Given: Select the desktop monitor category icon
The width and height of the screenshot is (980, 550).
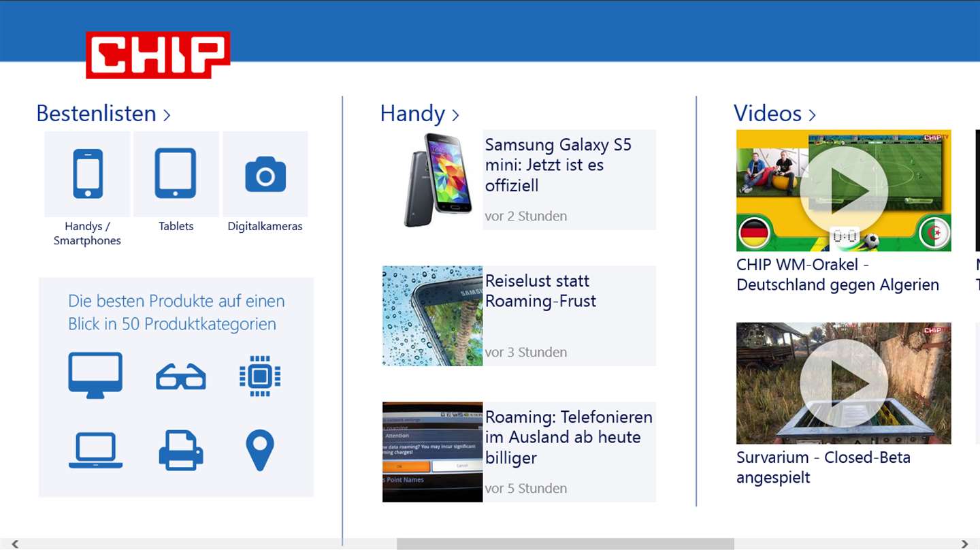Looking at the screenshot, I should tap(95, 375).
